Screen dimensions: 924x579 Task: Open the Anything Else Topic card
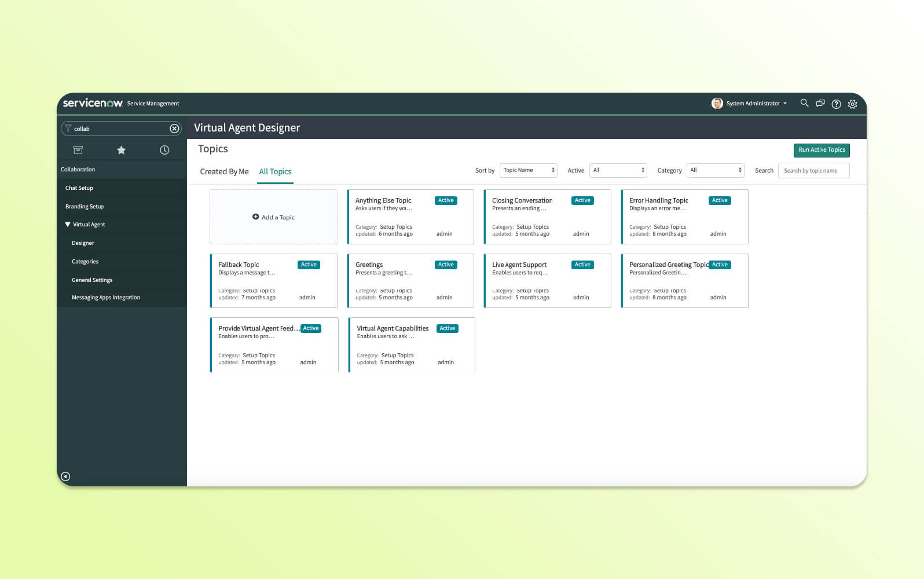[x=410, y=217]
